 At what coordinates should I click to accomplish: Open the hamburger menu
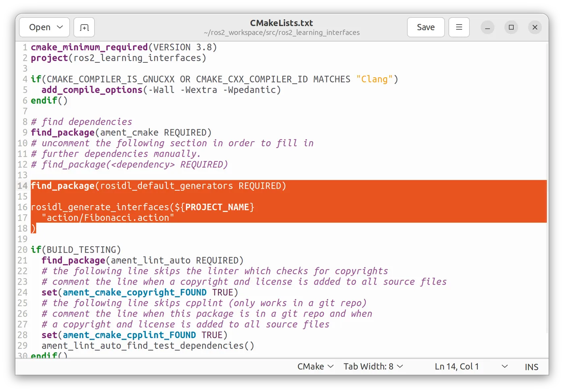[459, 27]
